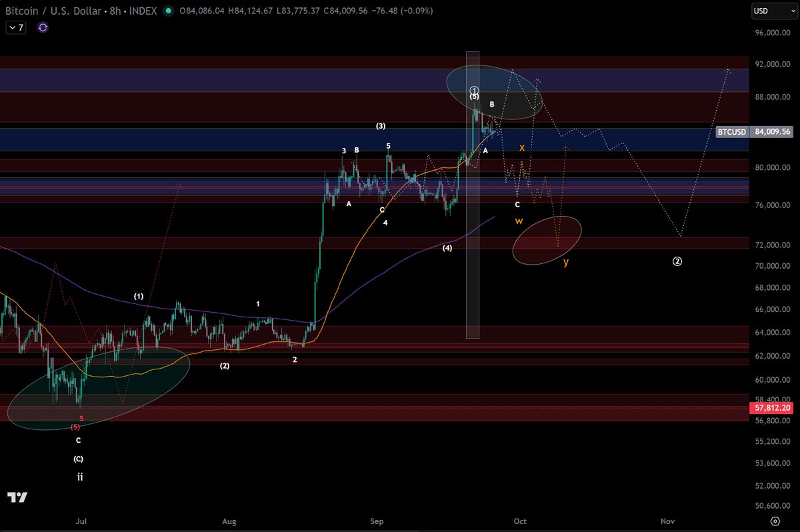This screenshot has height=532, width=800.
Task: Click the Sep label on time axis
Action: (x=379, y=521)
